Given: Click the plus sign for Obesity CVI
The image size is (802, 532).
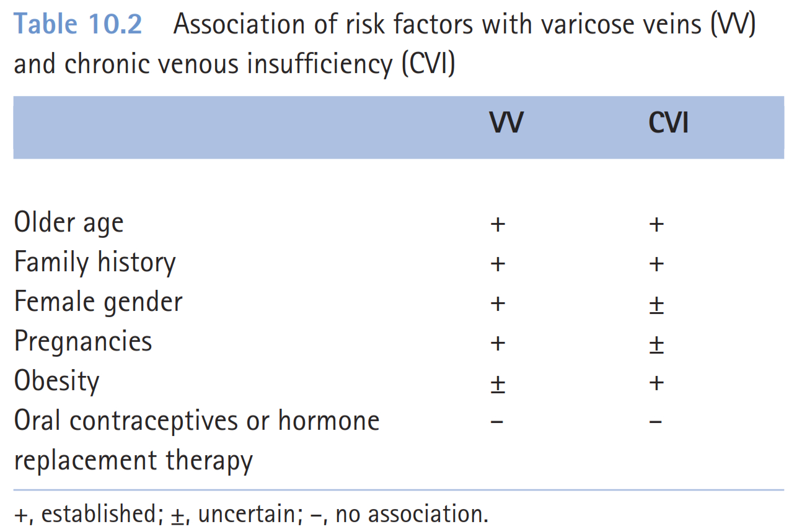Looking at the screenshot, I should coord(656,383).
